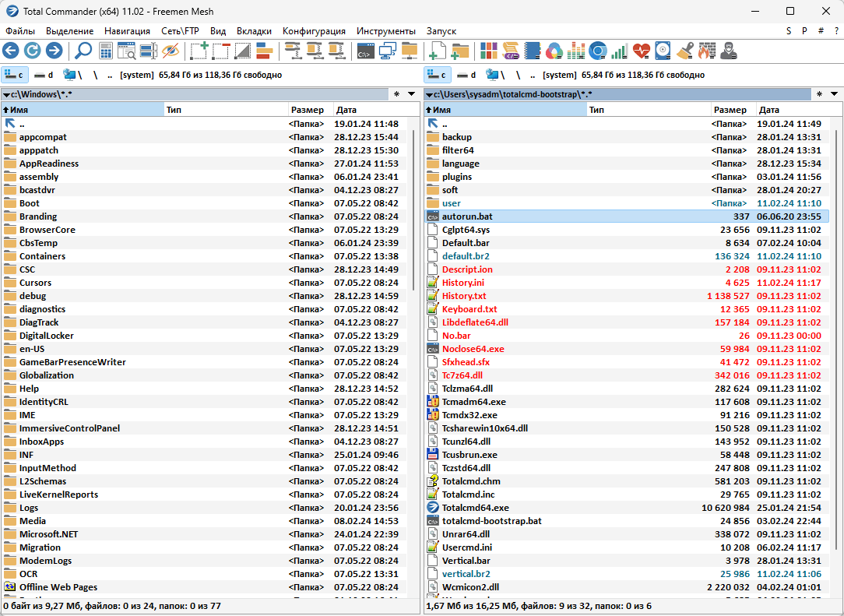The image size is (844, 616).
Task: Click the firewall brick wall icon
Action: 706,51
